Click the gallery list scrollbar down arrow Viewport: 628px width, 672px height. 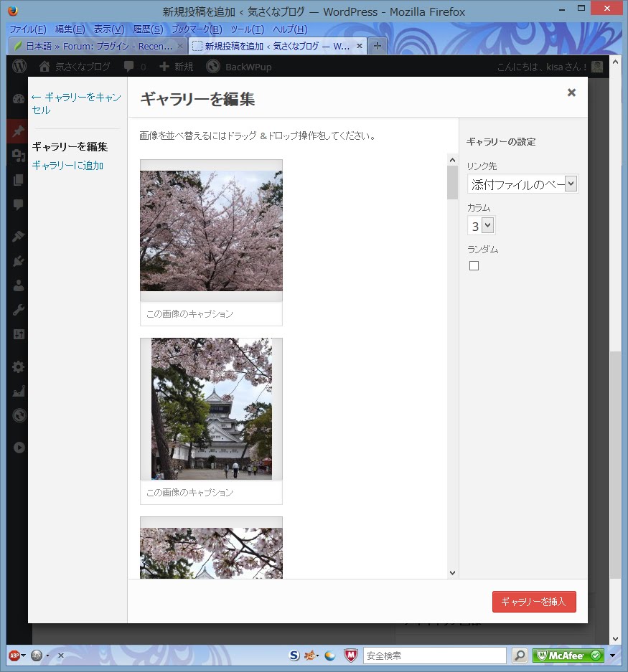coord(452,573)
